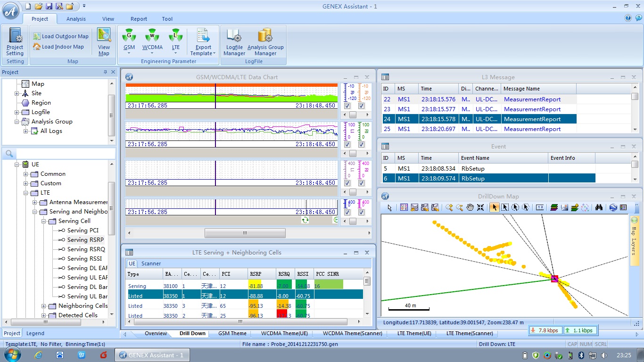The height and width of the screenshot is (362, 644).
Task: Expand the Site node in Project tree
Action: pyautogui.click(x=17, y=93)
